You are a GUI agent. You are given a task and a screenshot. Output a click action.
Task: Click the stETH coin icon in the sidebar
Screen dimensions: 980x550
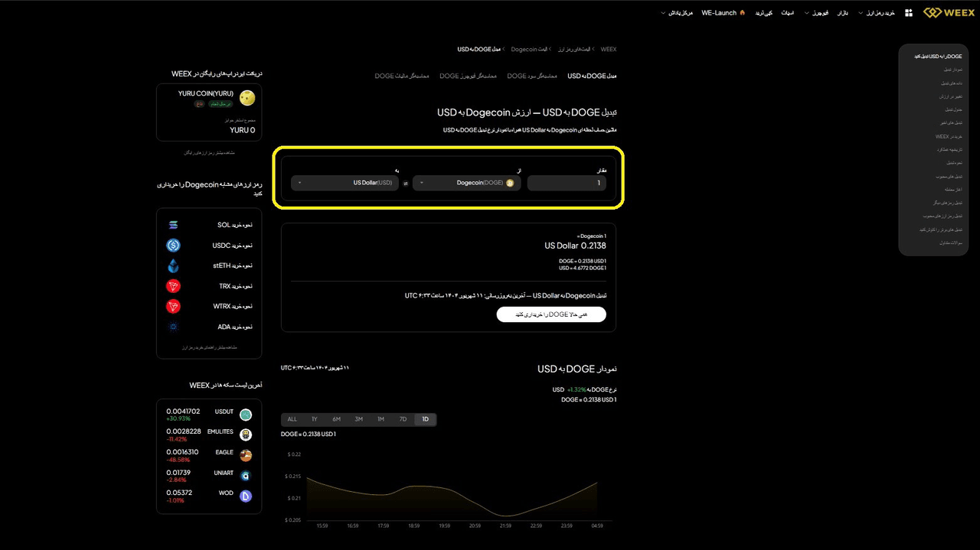(x=173, y=265)
